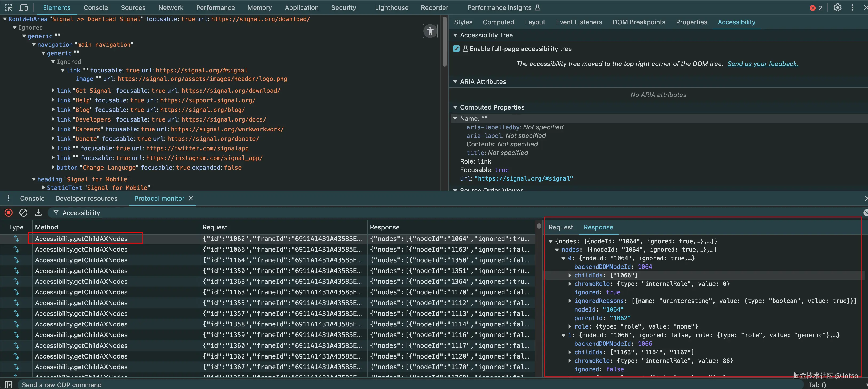Expand the "Get Signal" link node

pyautogui.click(x=53, y=90)
